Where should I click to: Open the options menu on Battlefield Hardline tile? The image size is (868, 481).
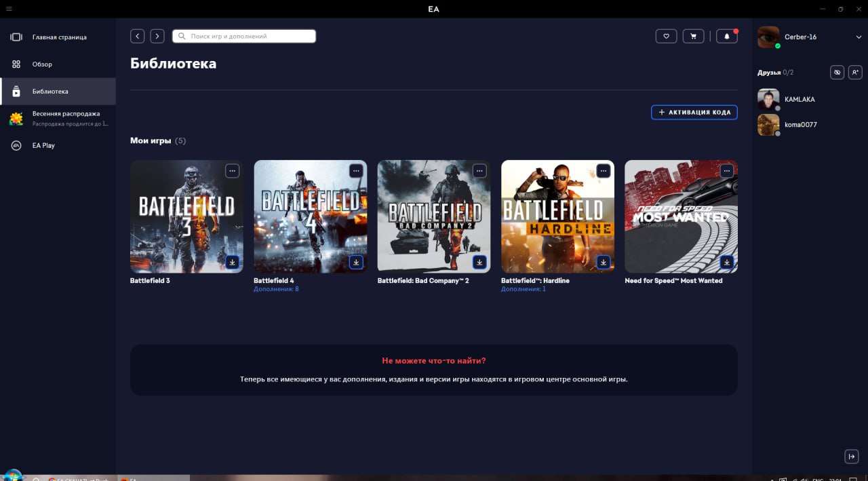tap(603, 170)
